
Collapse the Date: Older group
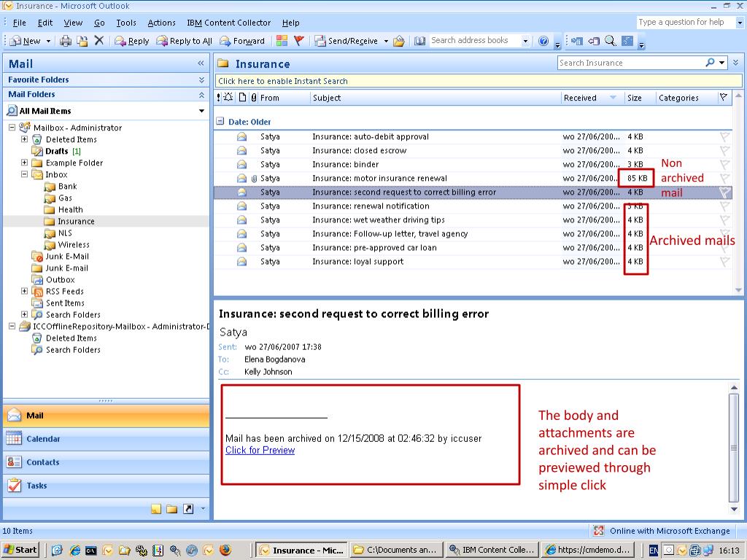(x=220, y=122)
